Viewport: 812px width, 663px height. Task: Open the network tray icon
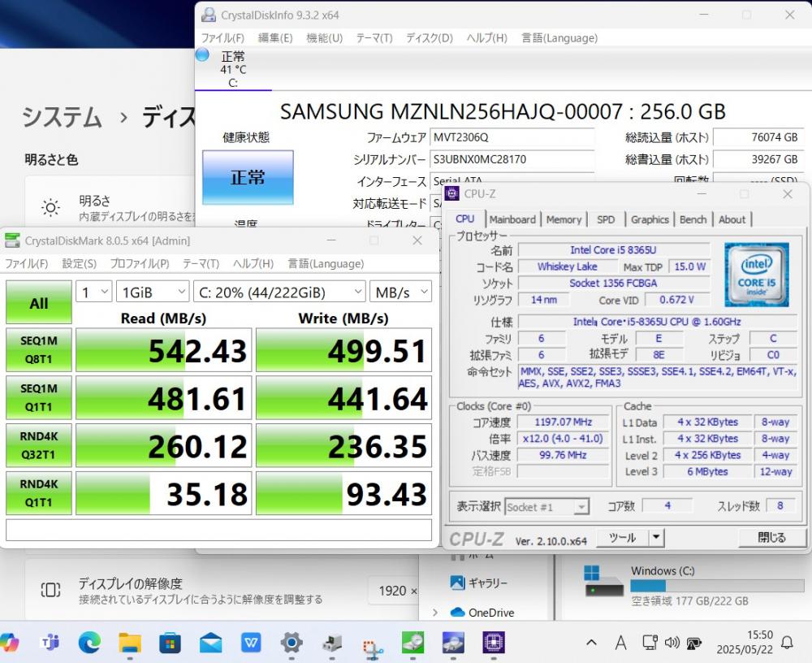coord(650,643)
